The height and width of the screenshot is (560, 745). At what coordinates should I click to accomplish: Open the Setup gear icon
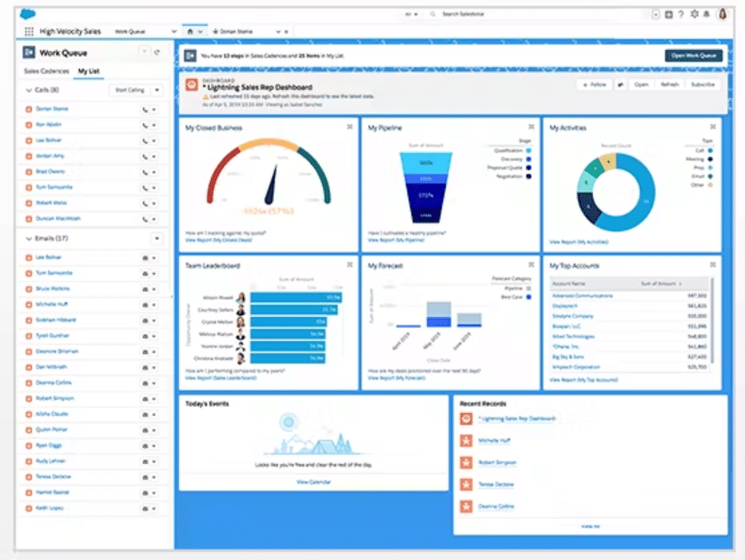click(x=694, y=14)
